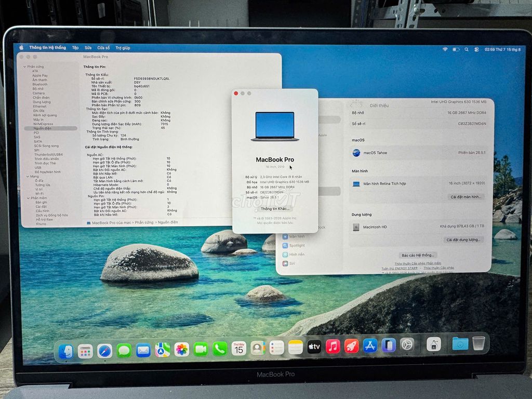Open Thỏa thuận Cấp phép Phần mềm link

tap(418, 263)
